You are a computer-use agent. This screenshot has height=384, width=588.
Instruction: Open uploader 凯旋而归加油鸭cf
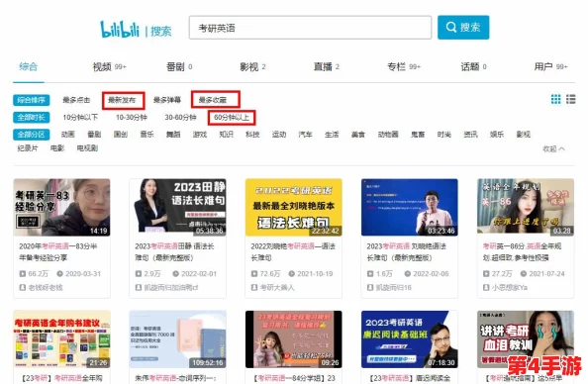pyautogui.click(x=171, y=288)
